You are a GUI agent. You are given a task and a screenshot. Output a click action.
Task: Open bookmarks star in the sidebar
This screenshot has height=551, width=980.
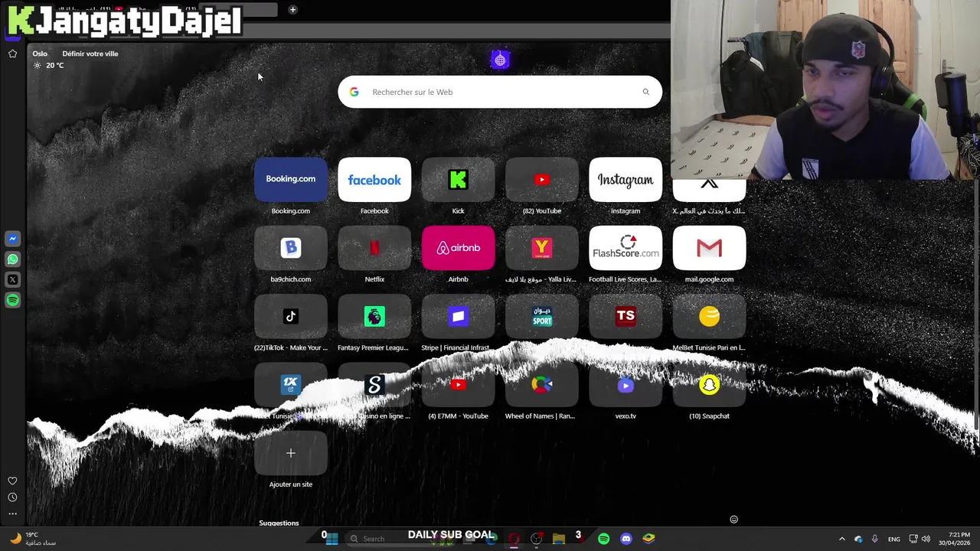pos(12,54)
